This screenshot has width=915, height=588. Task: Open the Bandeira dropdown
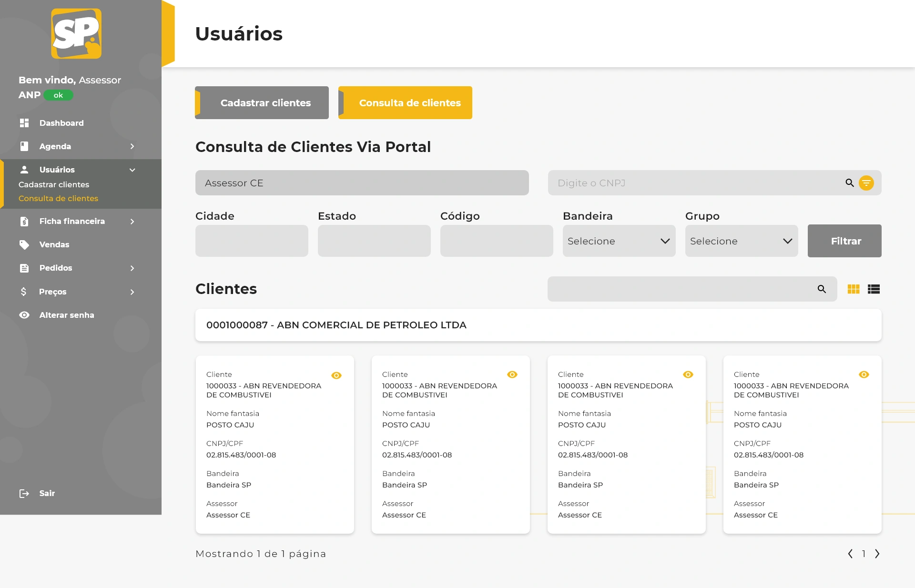(x=619, y=241)
